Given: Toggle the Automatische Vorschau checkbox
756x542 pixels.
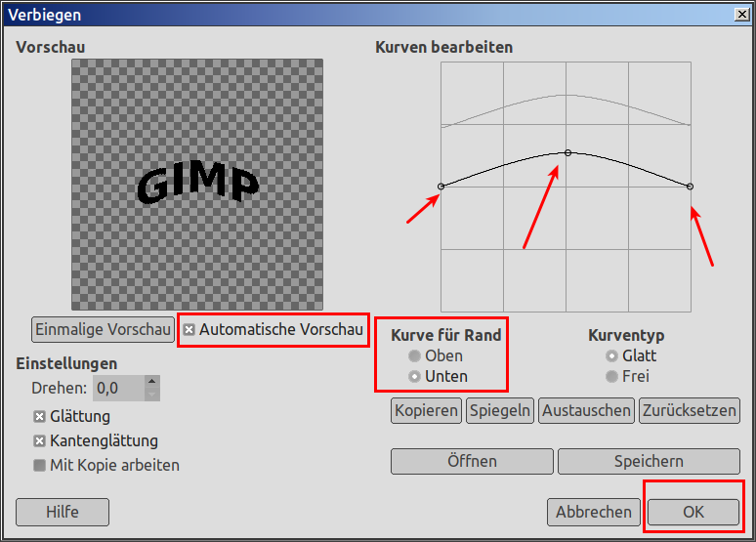Looking at the screenshot, I should point(189,330).
